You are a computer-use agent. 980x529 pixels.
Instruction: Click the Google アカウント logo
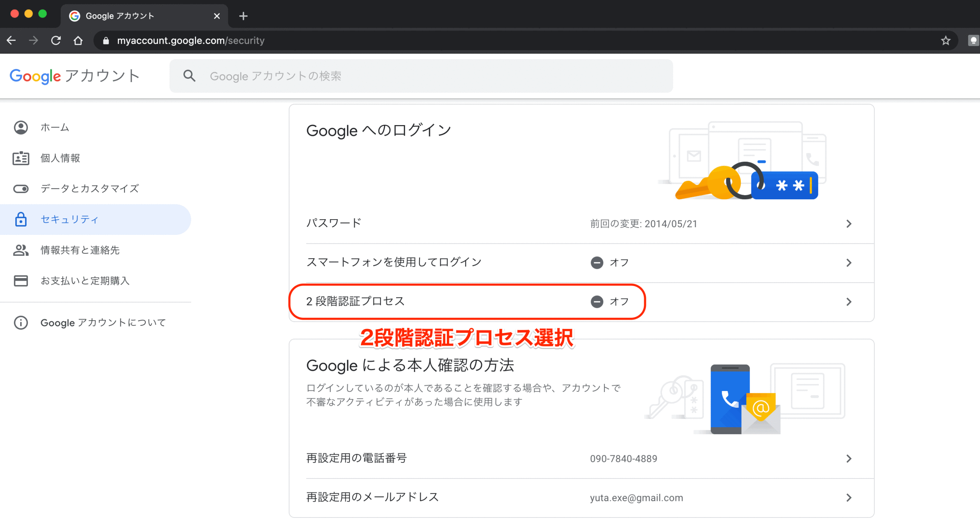(x=75, y=76)
